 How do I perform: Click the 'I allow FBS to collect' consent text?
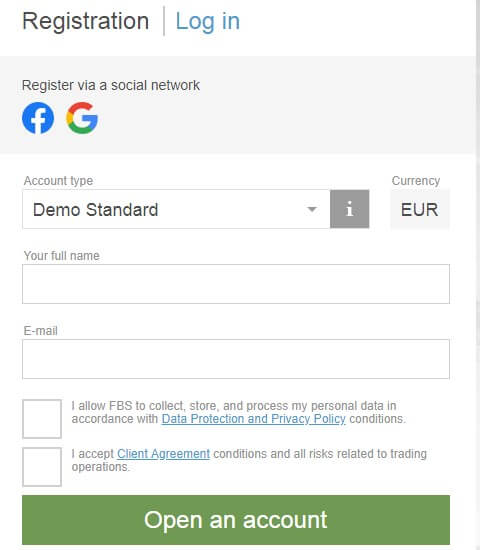coord(239,412)
